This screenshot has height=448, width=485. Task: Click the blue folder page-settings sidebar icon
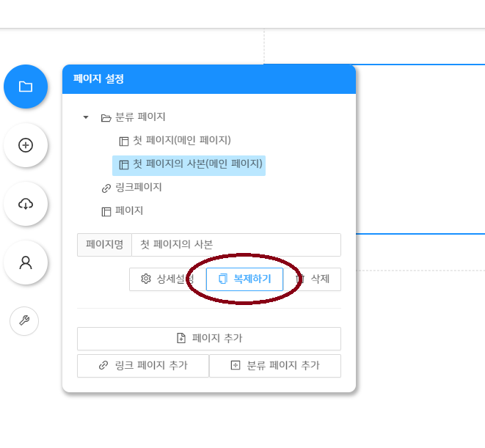point(26,87)
